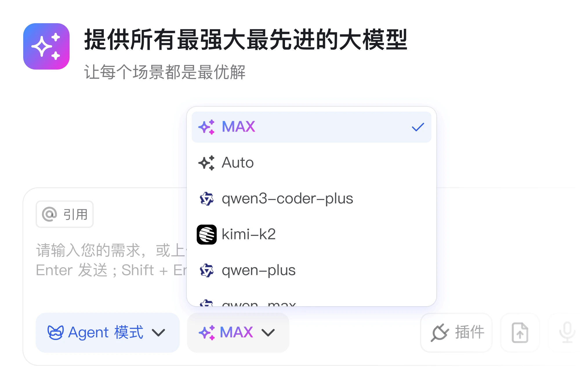The height and width of the screenshot is (384, 588).
Task: Activate the microphone voice input icon
Action: 567,332
